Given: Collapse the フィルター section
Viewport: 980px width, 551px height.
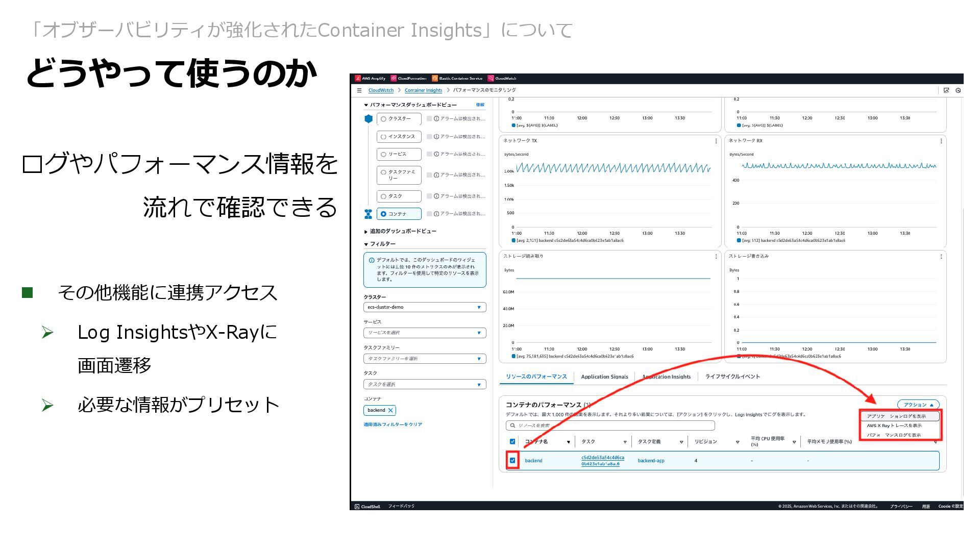Looking at the screenshot, I should tap(366, 244).
